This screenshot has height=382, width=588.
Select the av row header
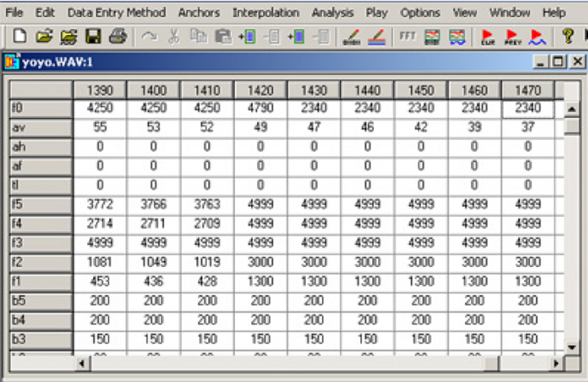click(41, 128)
